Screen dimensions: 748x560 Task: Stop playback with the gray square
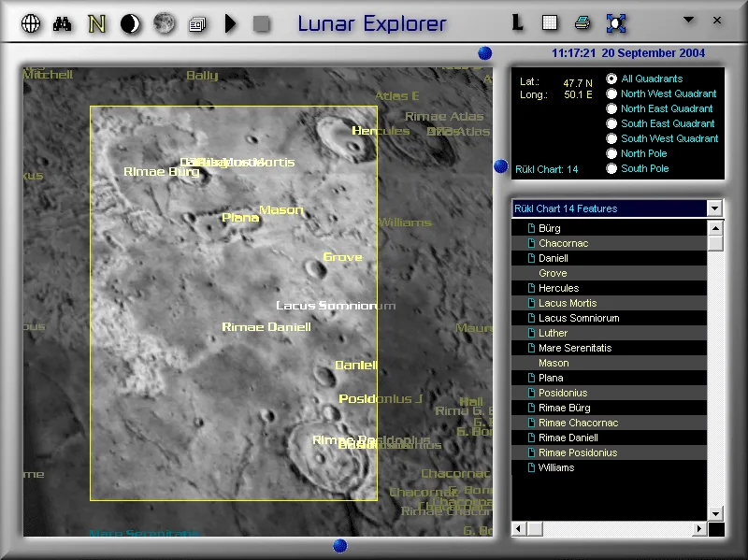tap(262, 24)
